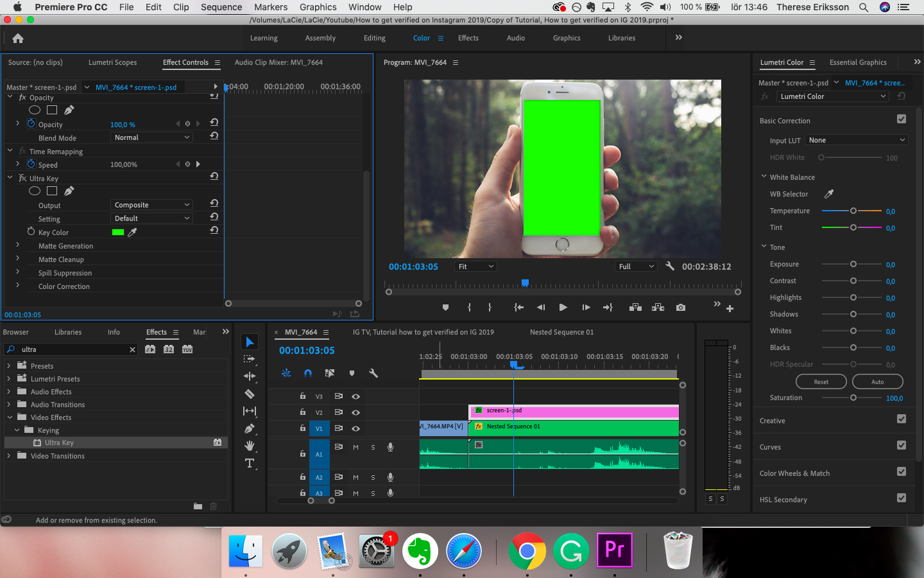Click the Export Frame camera icon

(680, 308)
